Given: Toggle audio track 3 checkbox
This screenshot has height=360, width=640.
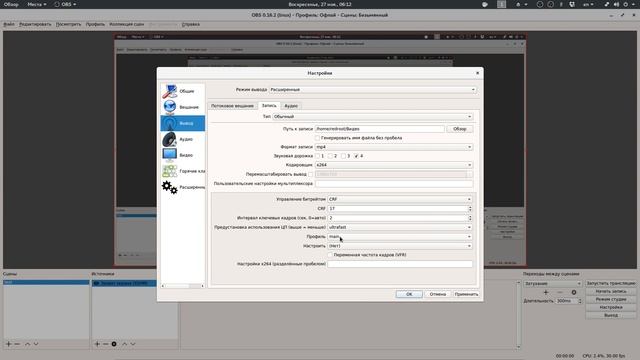Looking at the screenshot, I should (x=343, y=156).
